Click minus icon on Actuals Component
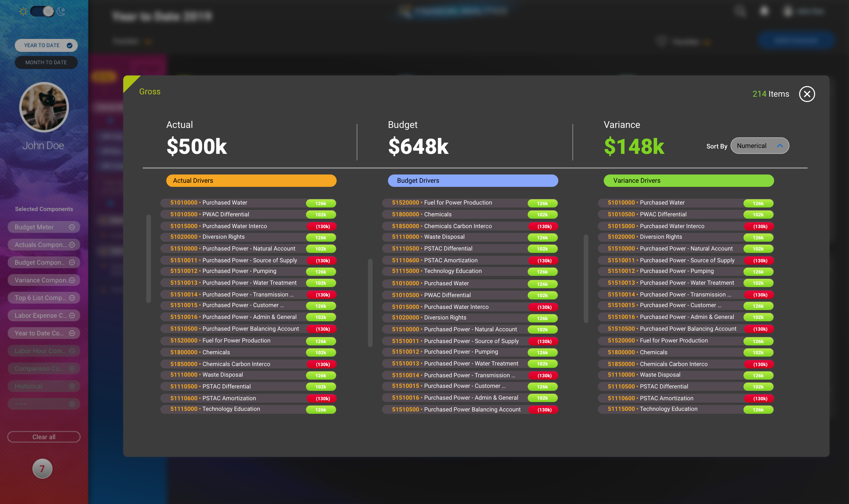 click(72, 245)
